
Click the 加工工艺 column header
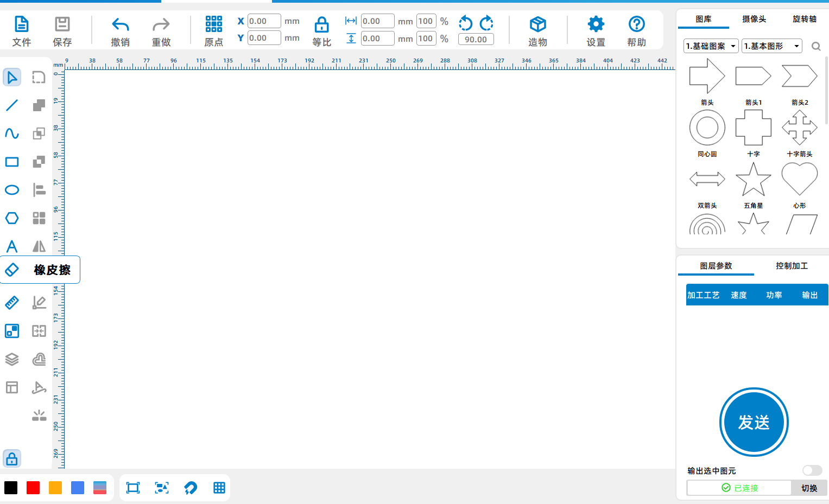tap(704, 295)
